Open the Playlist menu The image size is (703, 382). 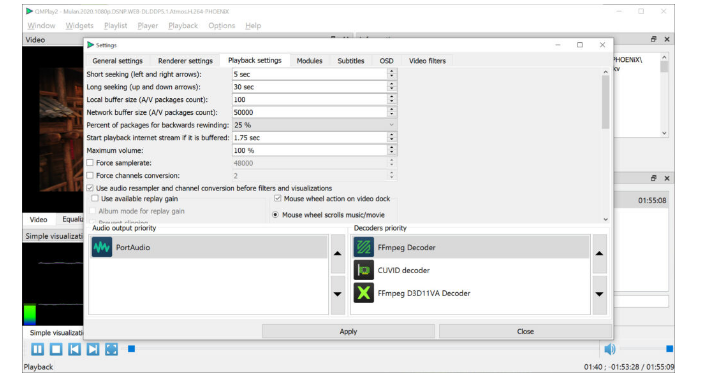tap(116, 26)
